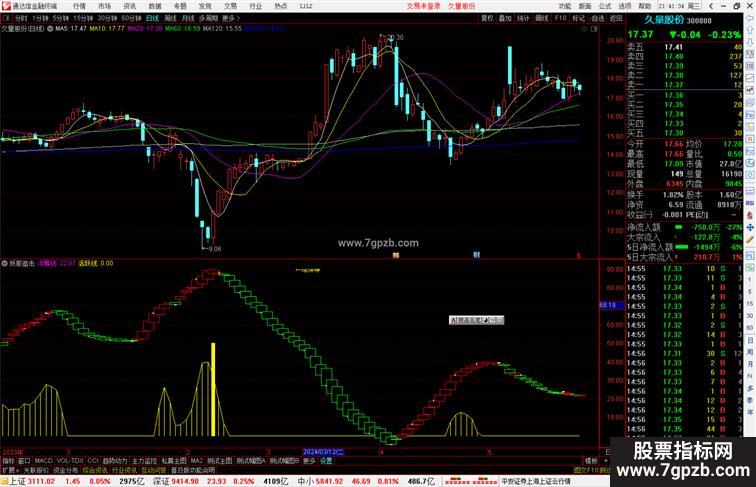The image size is (756, 487).
Task: Switch chart to 60分钟 period
Action: point(131,18)
